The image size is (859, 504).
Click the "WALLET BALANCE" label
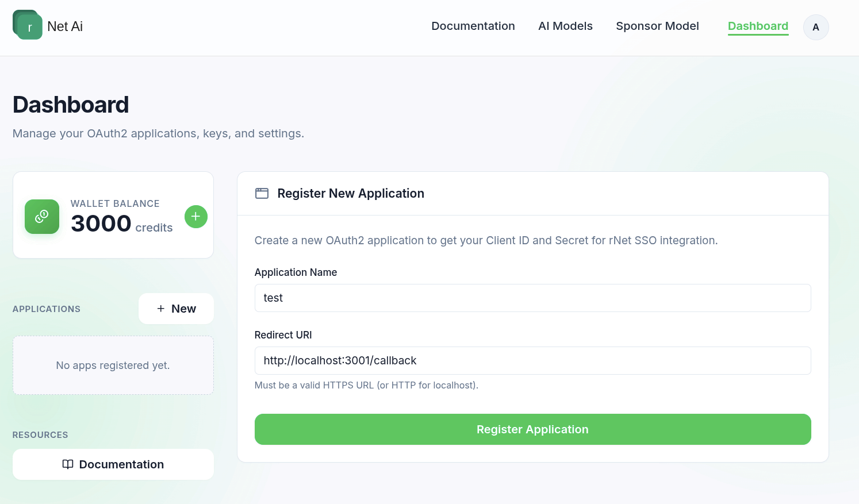(x=115, y=203)
